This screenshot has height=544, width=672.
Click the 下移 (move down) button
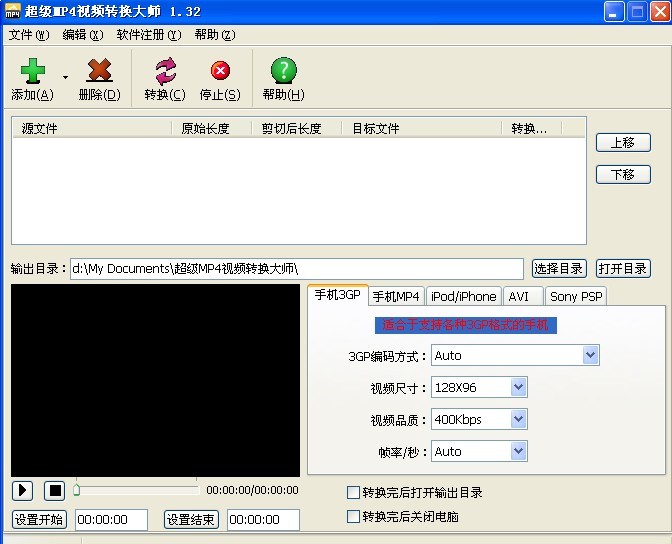pyautogui.click(x=623, y=174)
